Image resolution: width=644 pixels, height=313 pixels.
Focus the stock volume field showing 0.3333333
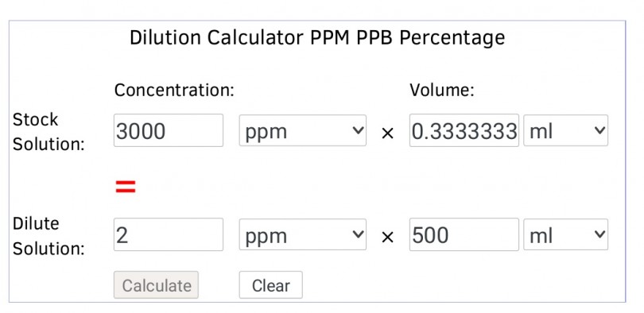coord(464,130)
